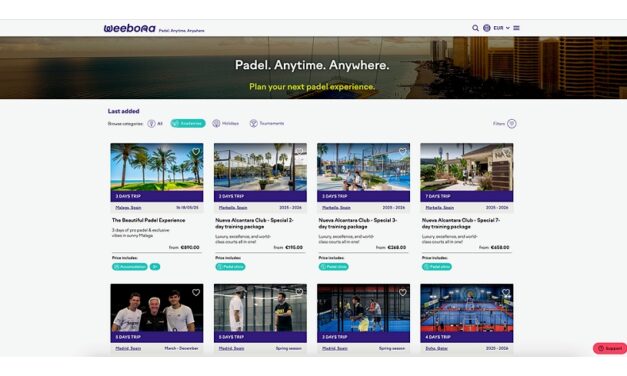This screenshot has width=627, height=376.
Task: Click Marbella, Spain link on 7-day package
Action: coord(439,208)
